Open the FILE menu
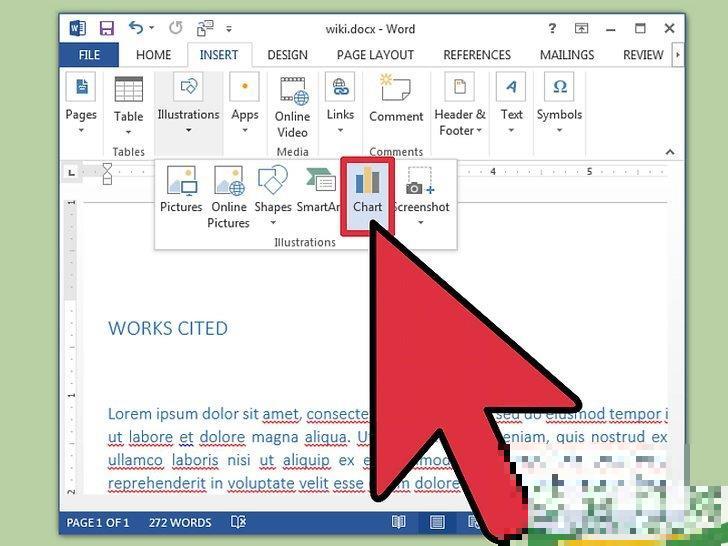 89,55
